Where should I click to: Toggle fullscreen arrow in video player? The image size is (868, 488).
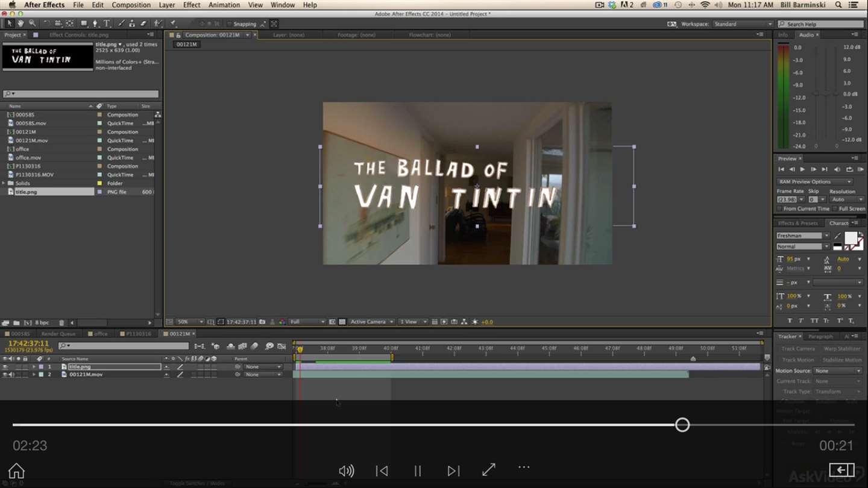(x=489, y=469)
